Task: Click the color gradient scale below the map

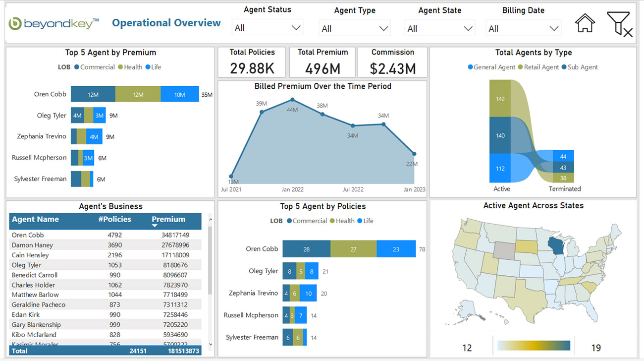Action: point(534,346)
